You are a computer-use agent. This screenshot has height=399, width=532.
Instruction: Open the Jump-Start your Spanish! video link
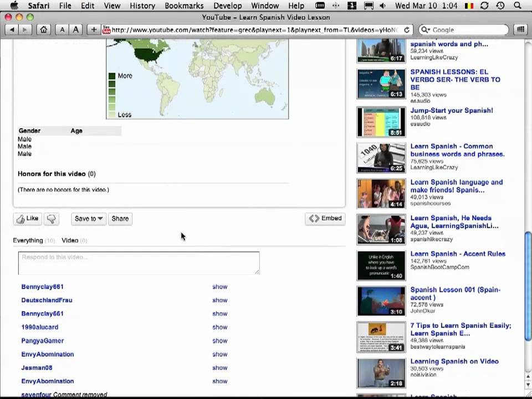coord(452,111)
